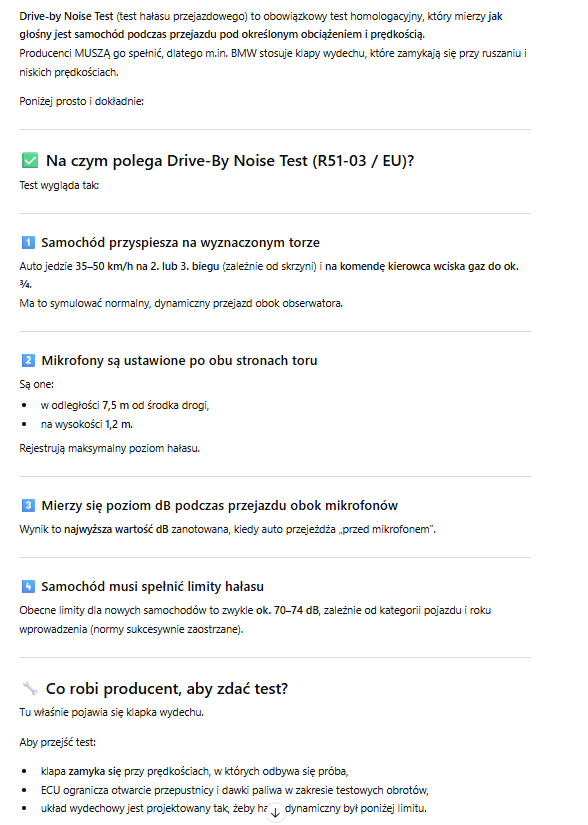Click heading 'Mierzy się poziom dB podczas przejazdu'

point(219,506)
